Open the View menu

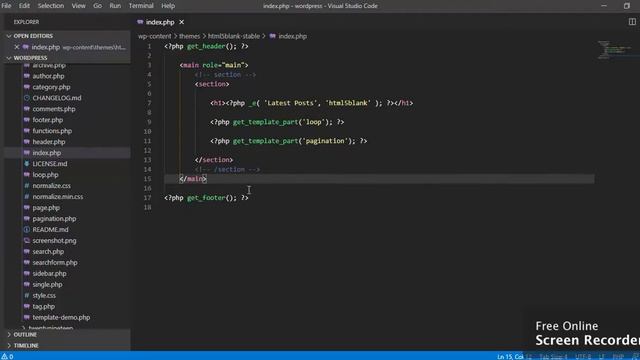78,6
